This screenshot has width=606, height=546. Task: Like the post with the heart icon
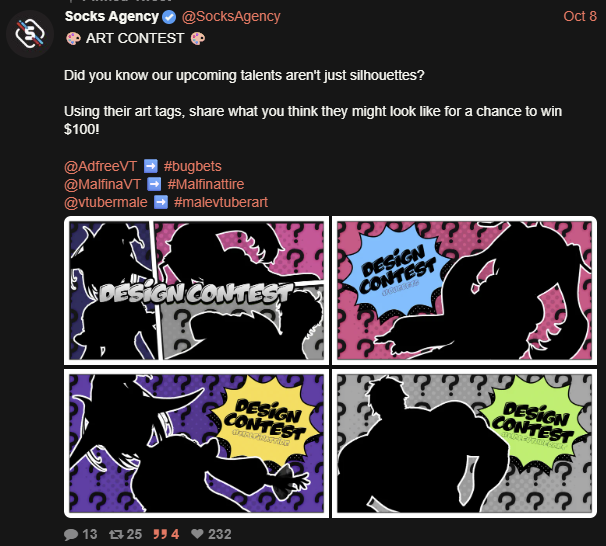pyautogui.click(x=197, y=534)
